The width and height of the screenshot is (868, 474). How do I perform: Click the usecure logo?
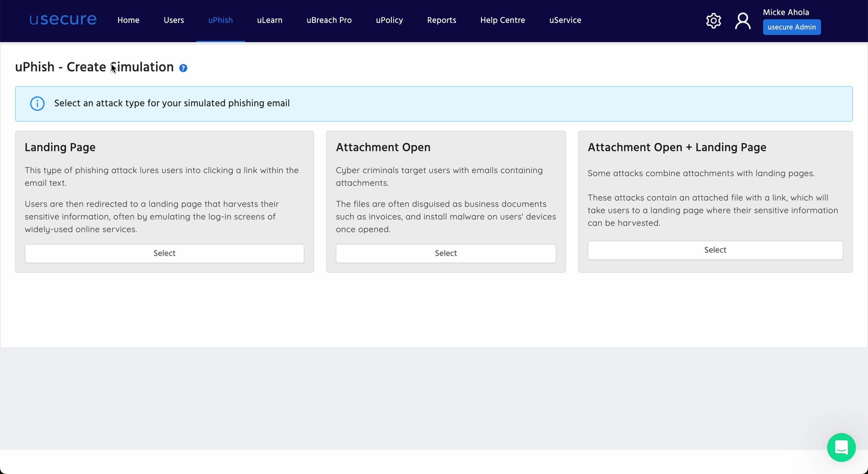coord(63,20)
